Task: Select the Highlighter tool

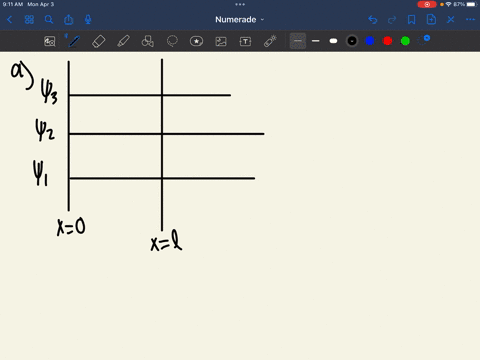Action: (x=123, y=41)
